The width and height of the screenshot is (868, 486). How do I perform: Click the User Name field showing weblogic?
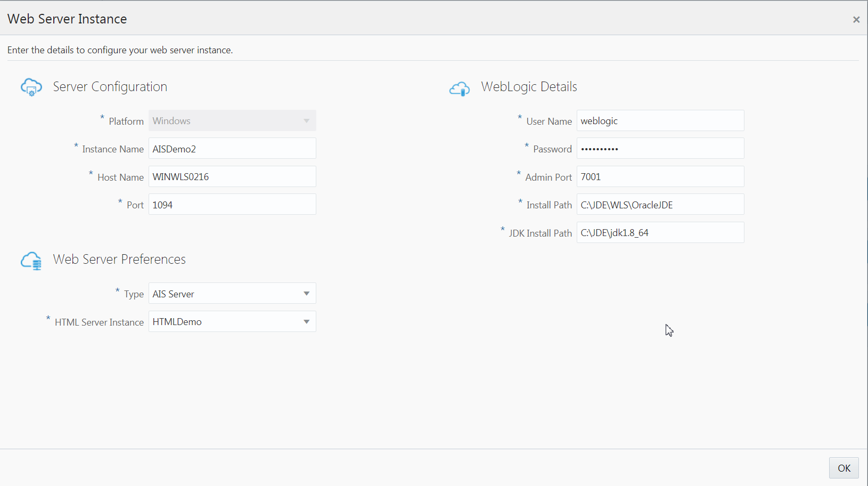660,120
